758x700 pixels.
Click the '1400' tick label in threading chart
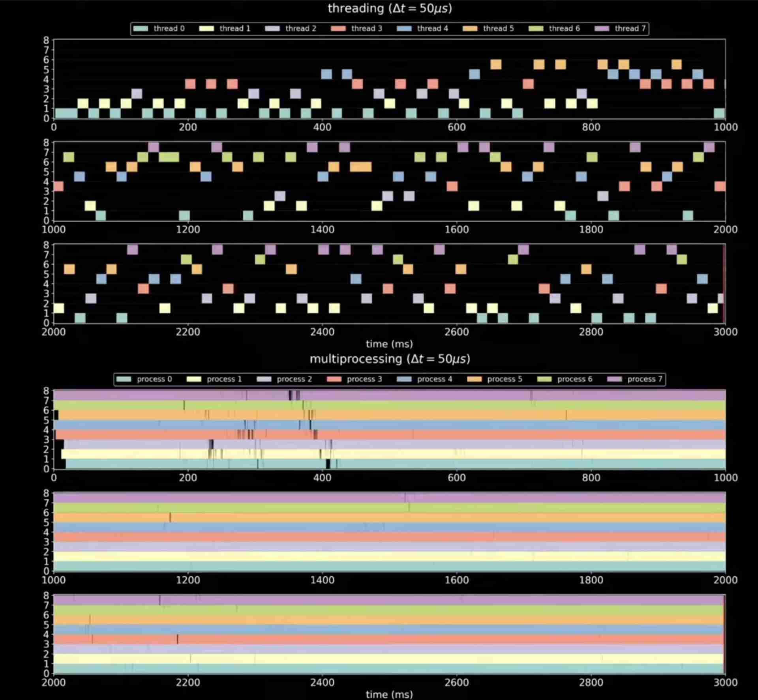click(322, 229)
